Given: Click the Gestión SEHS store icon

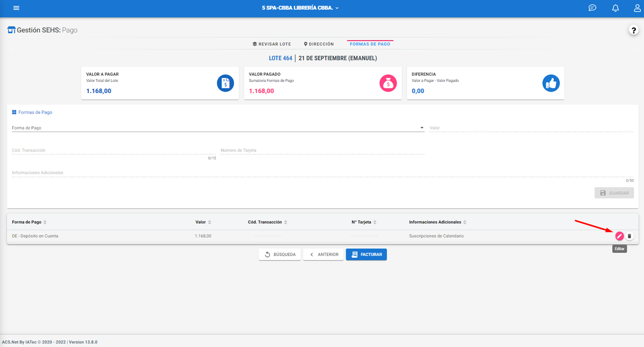Looking at the screenshot, I should pos(11,30).
